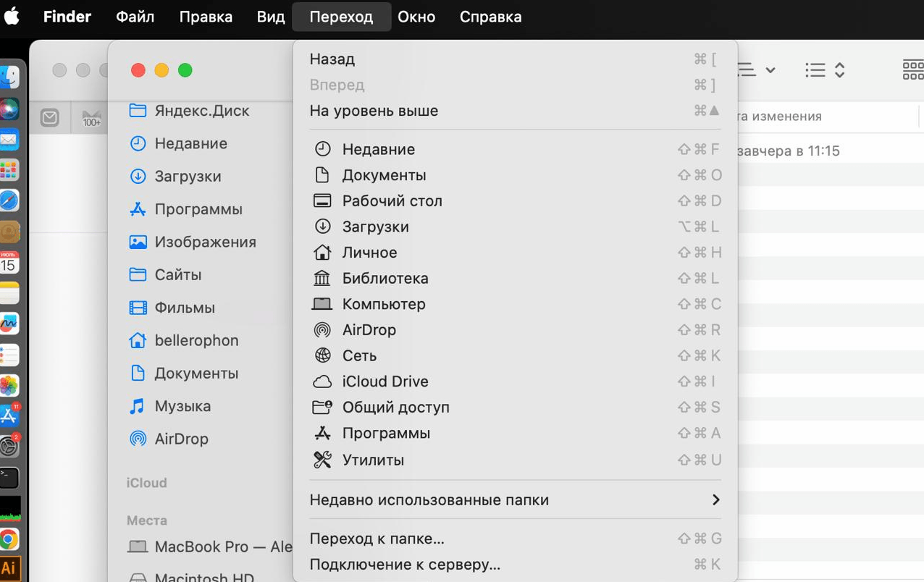The image size is (924, 582).
Task: Open Photos from the Dock
Action: click(x=9, y=385)
